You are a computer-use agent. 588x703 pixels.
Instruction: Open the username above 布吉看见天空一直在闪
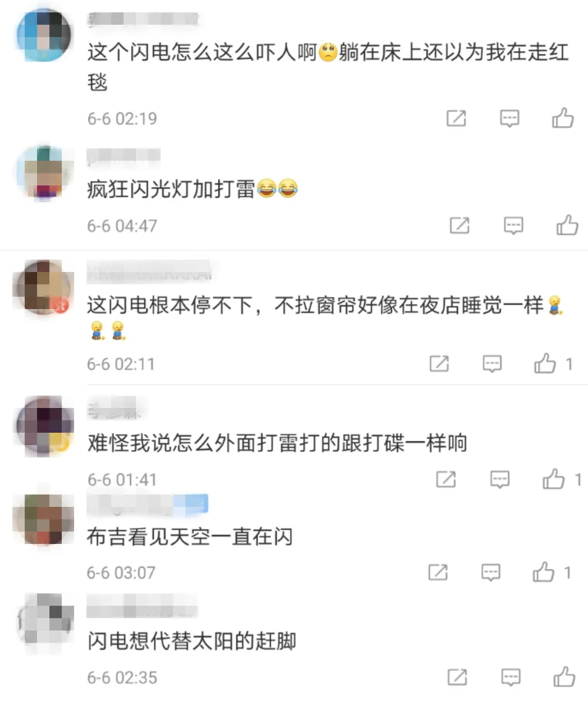[147, 504]
